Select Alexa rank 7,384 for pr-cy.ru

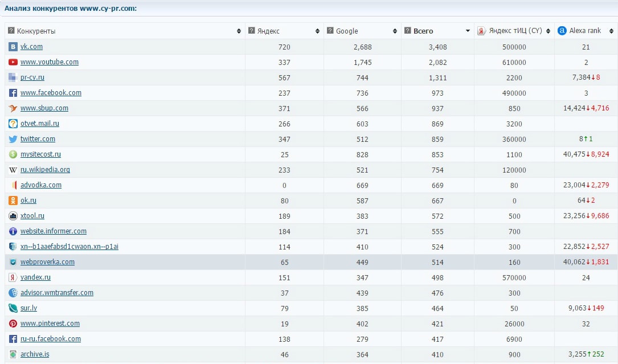582,77
